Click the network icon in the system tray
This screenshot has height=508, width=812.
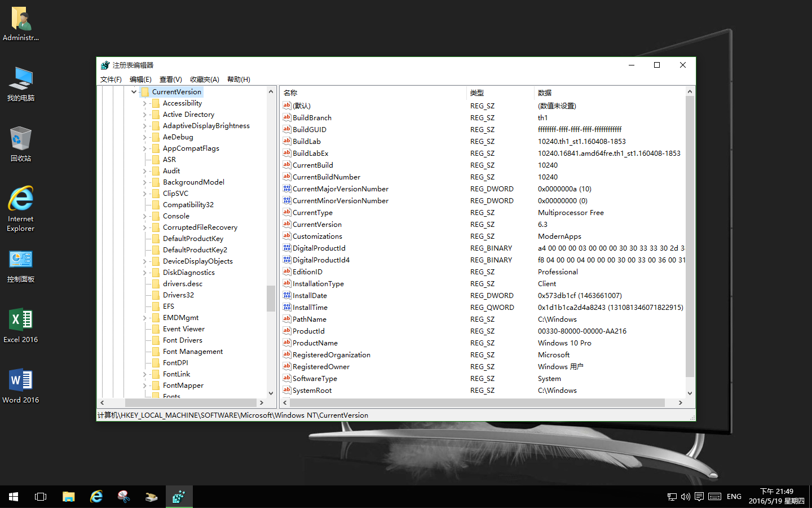coord(672,497)
